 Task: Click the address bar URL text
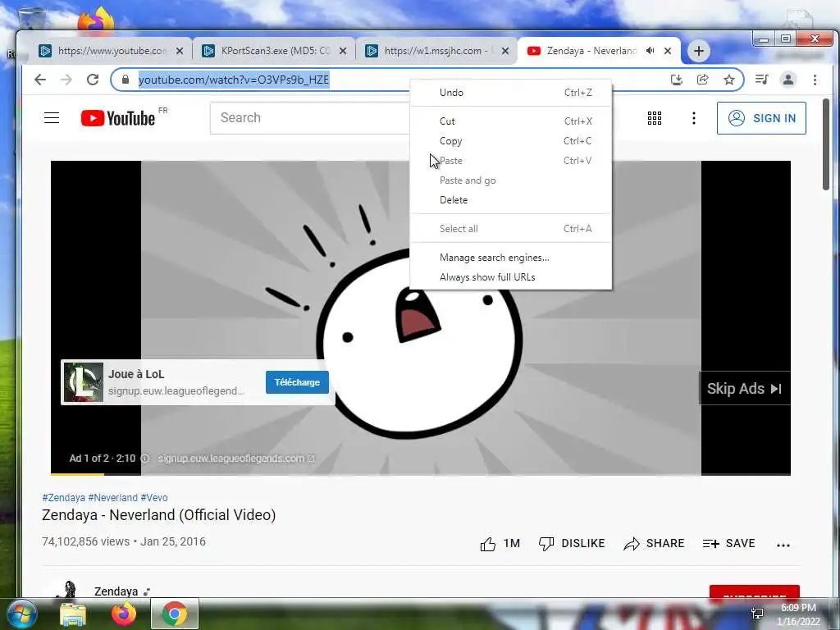point(234,80)
